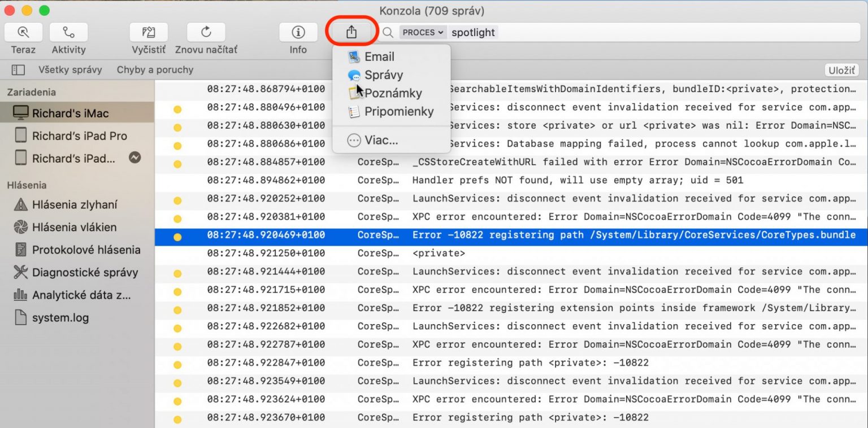Click the search magnifier icon
Screen dimensions: 868x428
coord(388,33)
